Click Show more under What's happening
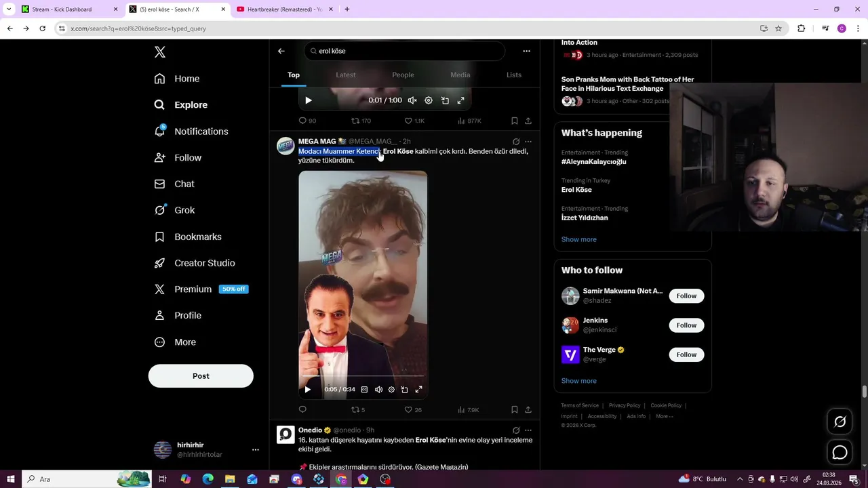This screenshot has width=868, height=488. 579,239
